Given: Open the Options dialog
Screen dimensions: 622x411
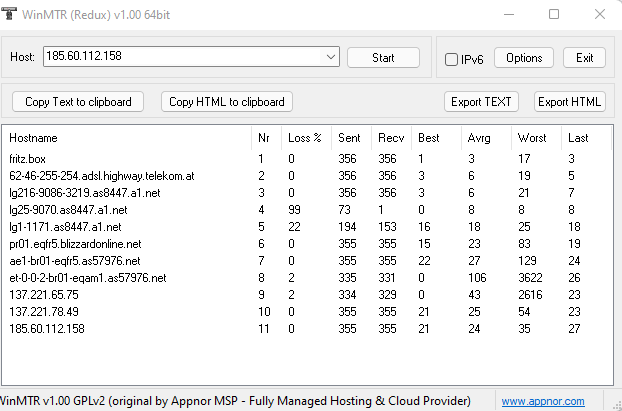Looking at the screenshot, I should click(524, 58).
